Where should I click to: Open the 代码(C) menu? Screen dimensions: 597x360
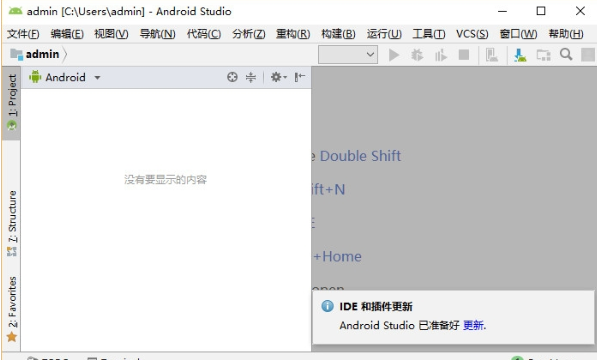point(204,34)
